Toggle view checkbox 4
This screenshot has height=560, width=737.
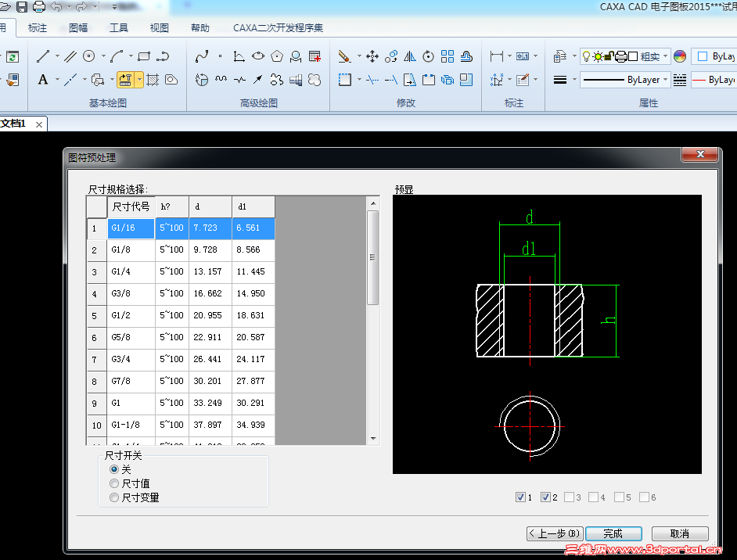594,497
